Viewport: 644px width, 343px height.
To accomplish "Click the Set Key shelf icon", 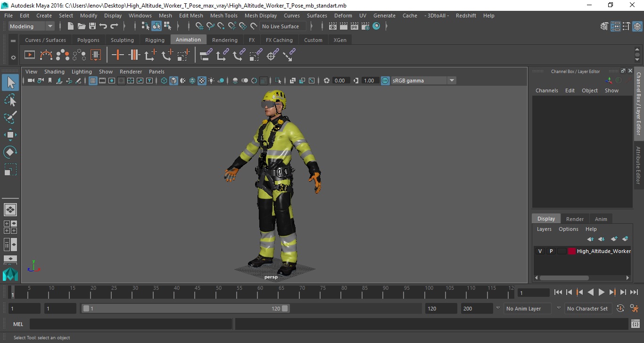I will point(118,55).
